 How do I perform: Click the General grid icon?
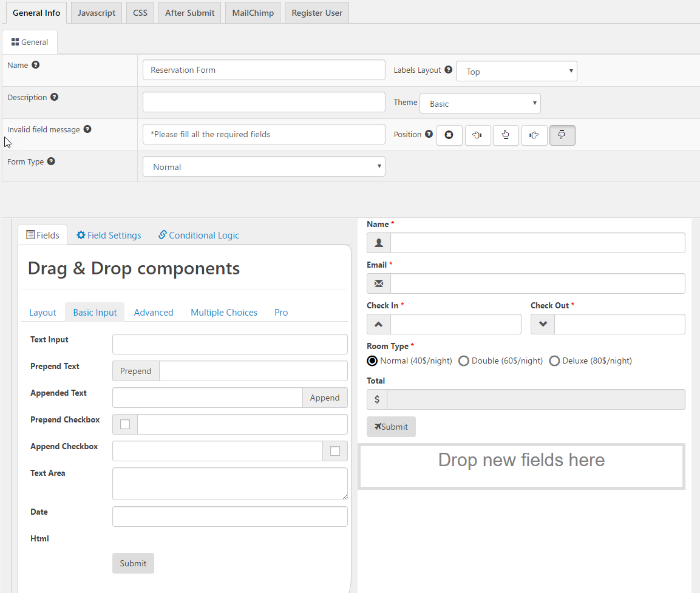pyautogui.click(x=15, y=42)
